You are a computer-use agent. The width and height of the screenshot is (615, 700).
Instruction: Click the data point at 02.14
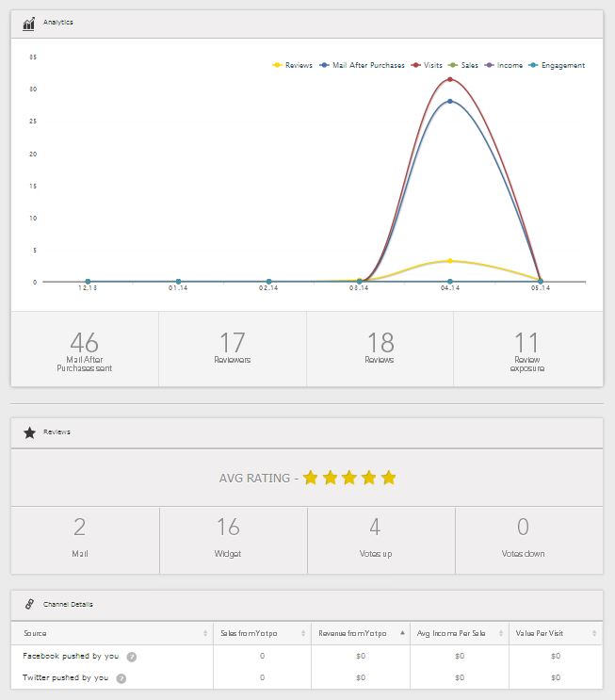(x=268, y=282)
